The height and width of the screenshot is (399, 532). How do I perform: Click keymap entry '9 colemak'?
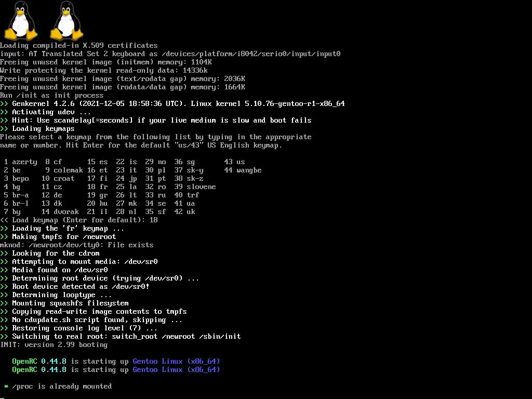(64, 170)
